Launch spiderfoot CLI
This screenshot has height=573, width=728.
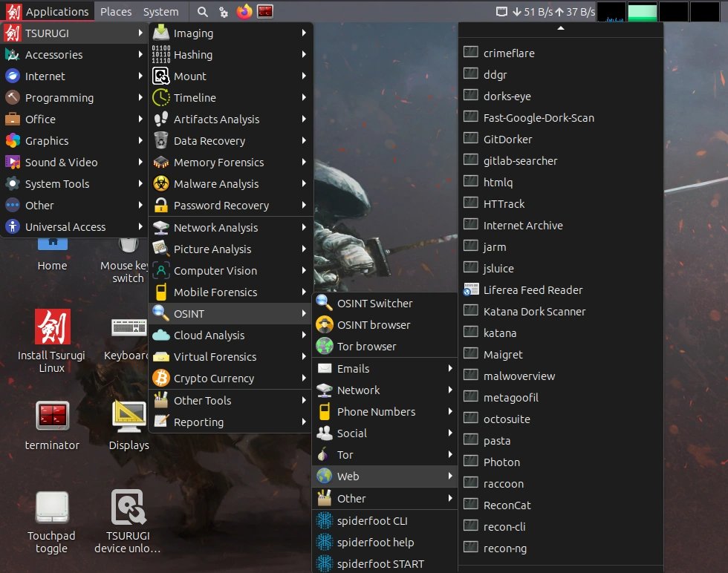coord(385,520)
